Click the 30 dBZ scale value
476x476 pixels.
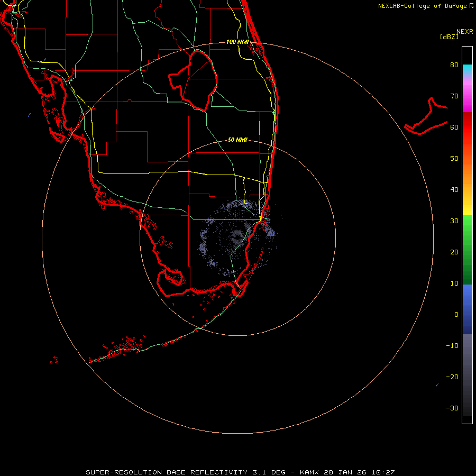tap(454, 221)
